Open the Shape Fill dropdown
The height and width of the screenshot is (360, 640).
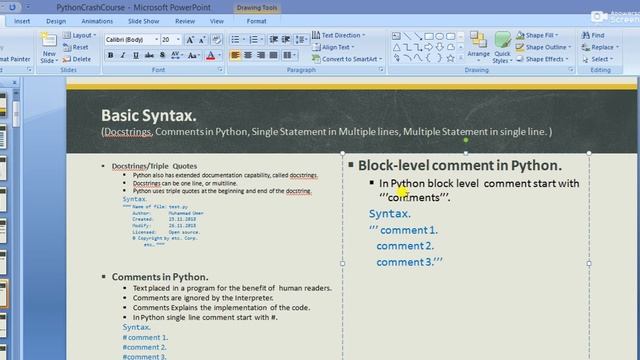click(537, 35)
